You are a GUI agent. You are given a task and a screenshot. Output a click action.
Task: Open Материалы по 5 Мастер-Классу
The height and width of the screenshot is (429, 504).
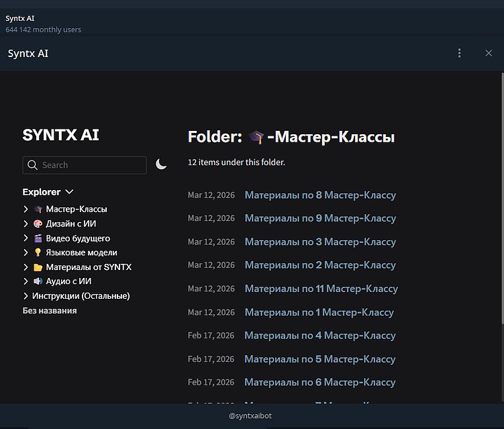click(320, 359)
